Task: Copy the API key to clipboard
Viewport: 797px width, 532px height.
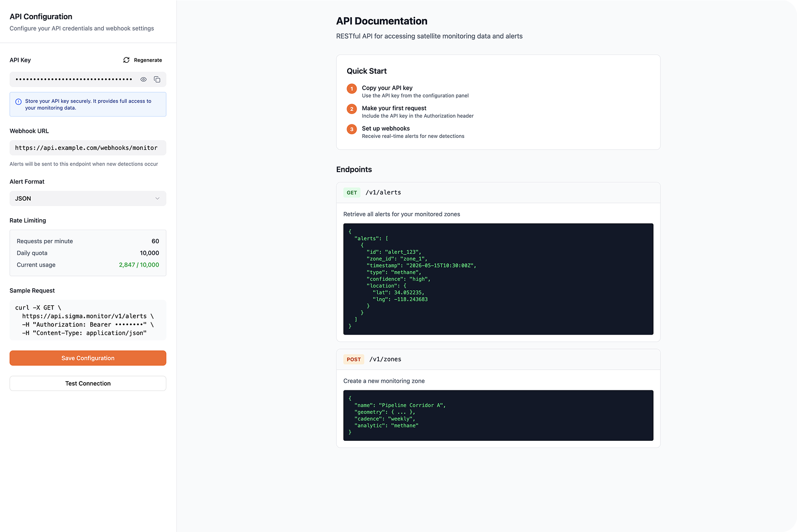Action: coord(157,79)
